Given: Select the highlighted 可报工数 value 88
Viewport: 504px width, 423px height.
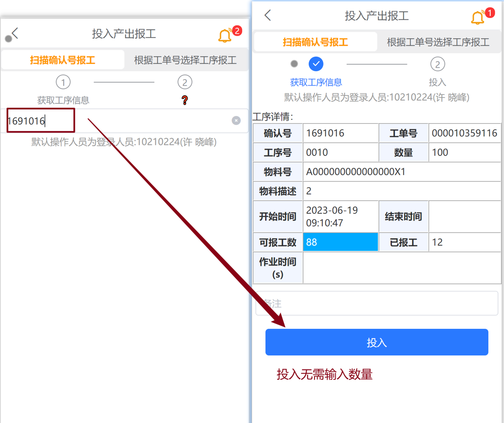Looking at the screenshot, I should point(341,242).
